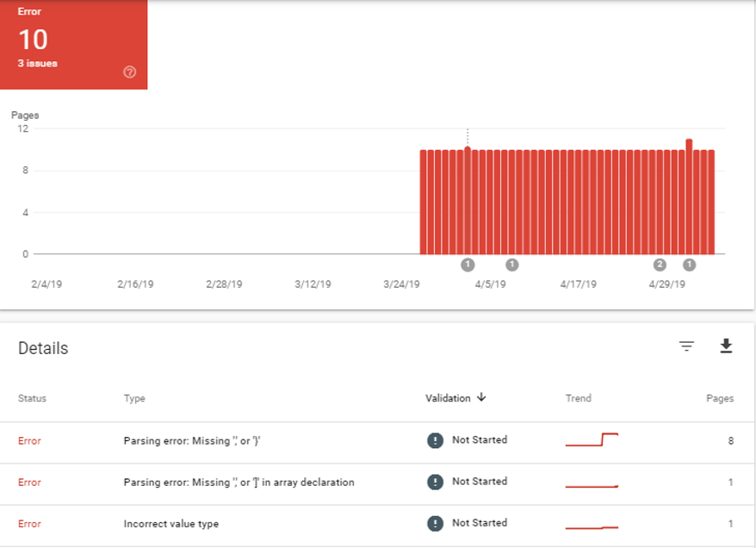Click the Not Started icon for Incorrect value type
The image size is (756, 548).
point(435,523)
